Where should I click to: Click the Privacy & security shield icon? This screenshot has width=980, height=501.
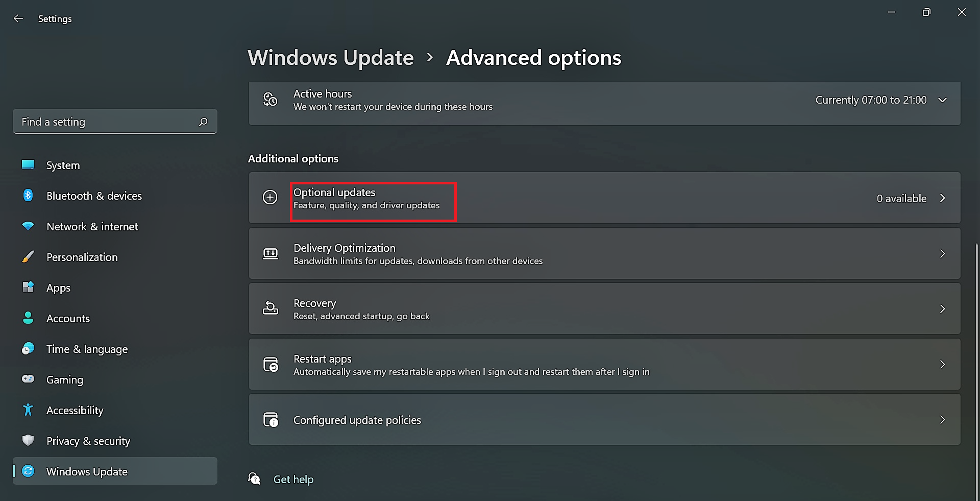click(28, 440)
